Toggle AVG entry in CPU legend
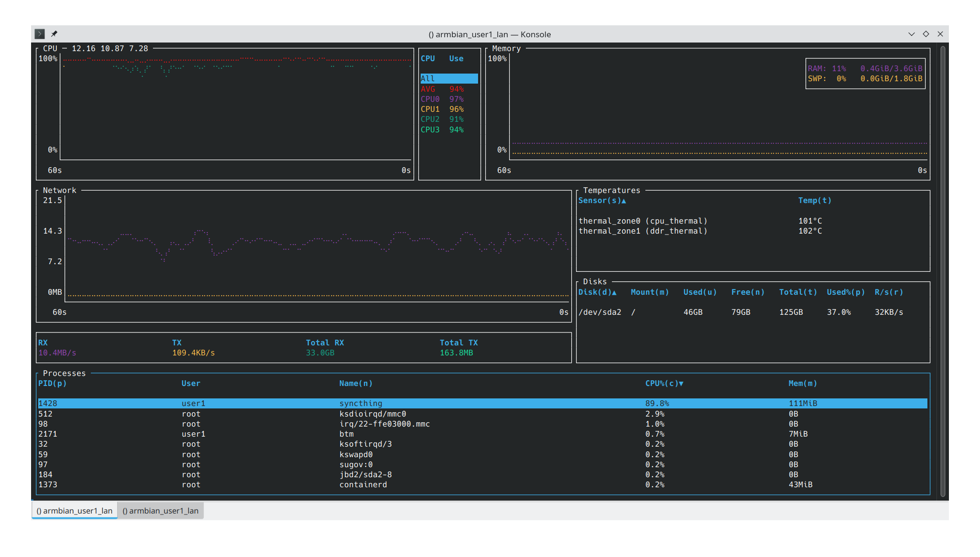 click(442, 89)
